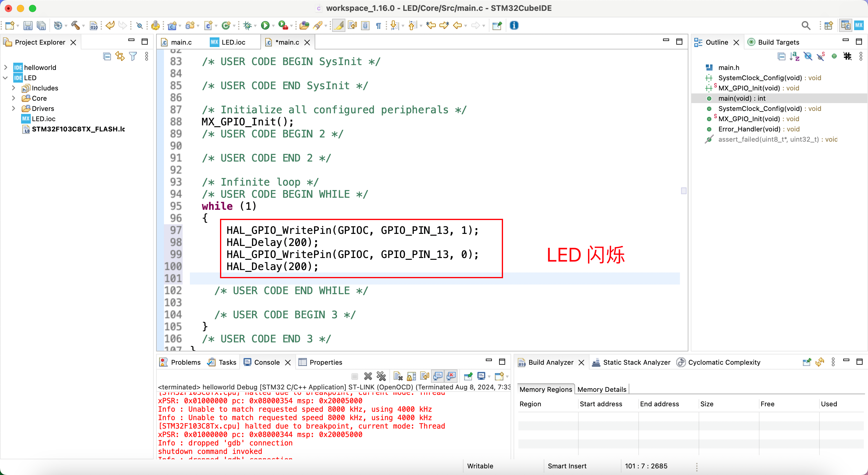Toggle console Scroll Lock
This screenshot has width=868, height=475.
click(x=411, y=376)
